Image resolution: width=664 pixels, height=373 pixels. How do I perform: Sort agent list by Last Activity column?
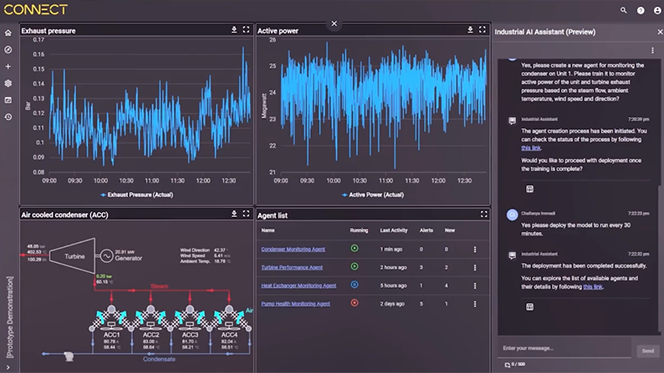coord(393,231)
